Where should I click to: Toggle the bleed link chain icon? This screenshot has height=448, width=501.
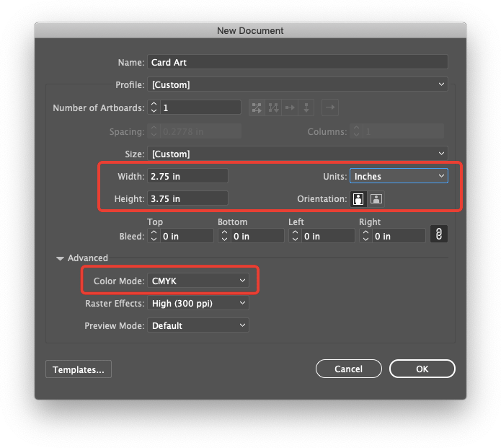[439, 234]
